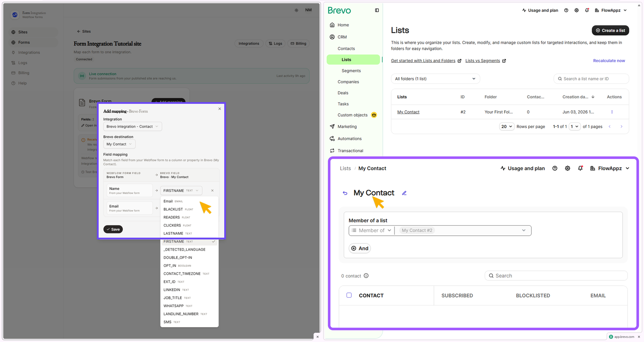Remove the Name field mapping row

(213, 191)
